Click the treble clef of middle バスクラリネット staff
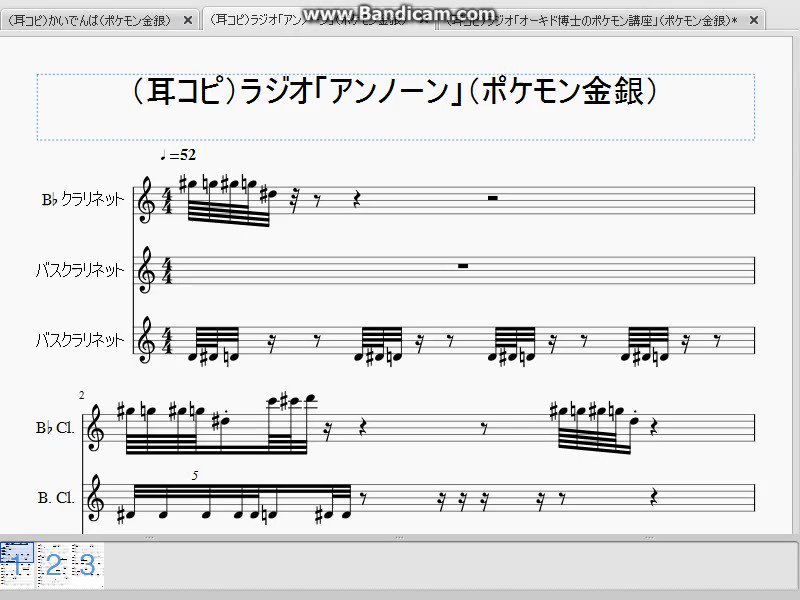Screen dimensions: 800x600 [x=147, y=270]
